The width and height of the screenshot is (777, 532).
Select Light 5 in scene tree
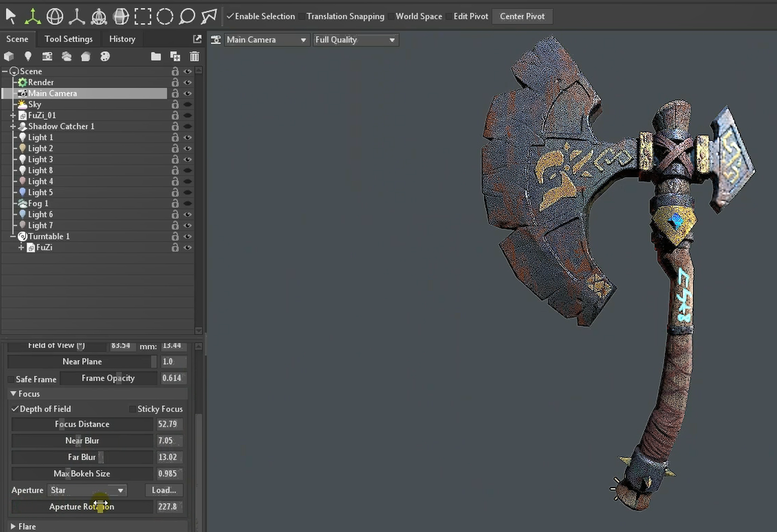(40, 193)
